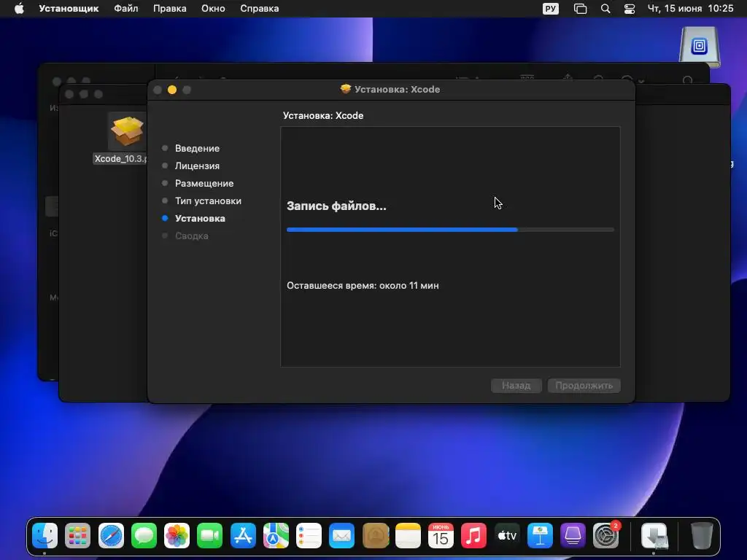This screenshot has width=747, height=560.
Task: Click the Installer icon in the Dock
Action: click(654, 536)
